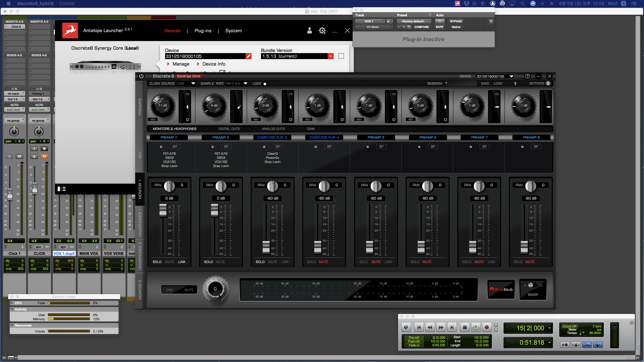644x362 pixels.
Task: Click the Preamp 1 gain knob at 11 dB
Action: [x=163, y=105]
